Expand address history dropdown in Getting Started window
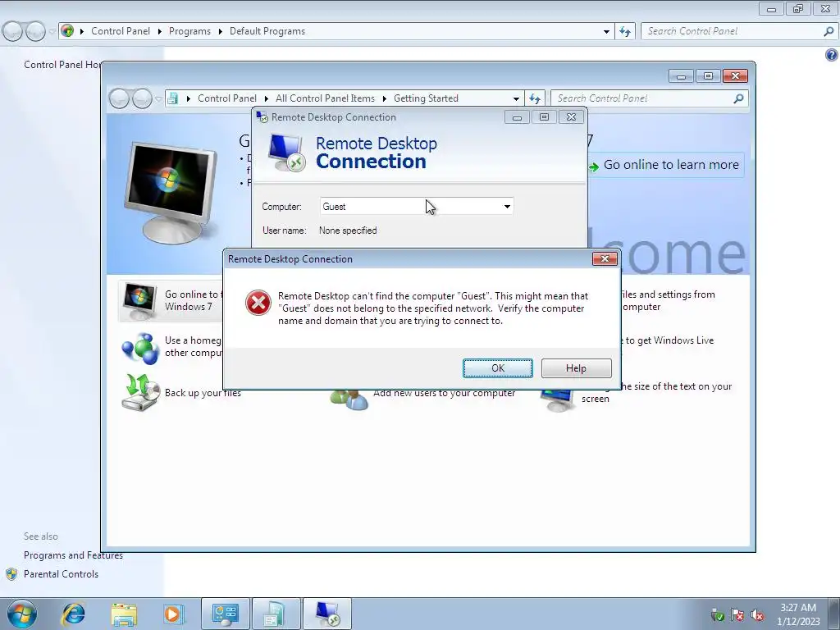Image resolution: width=840 pixels, height=630 pixels. pos(516,98)
